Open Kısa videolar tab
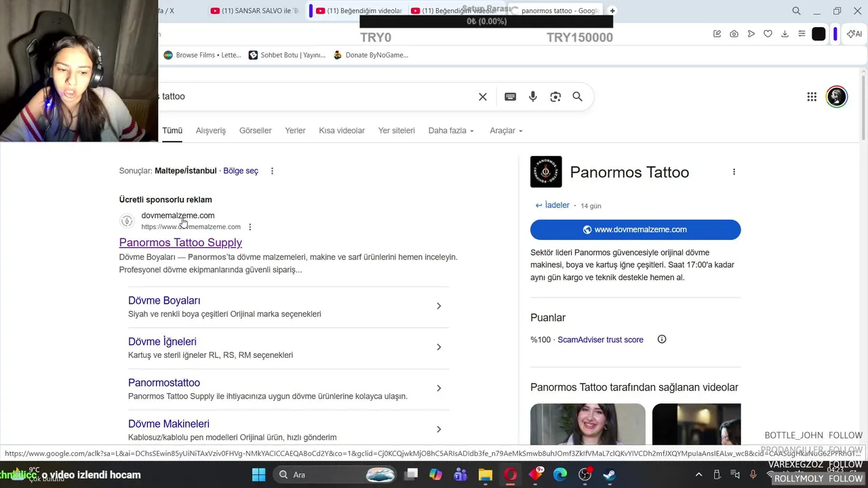The height and width of the screenshot is (488, 868). click(342, 131)
